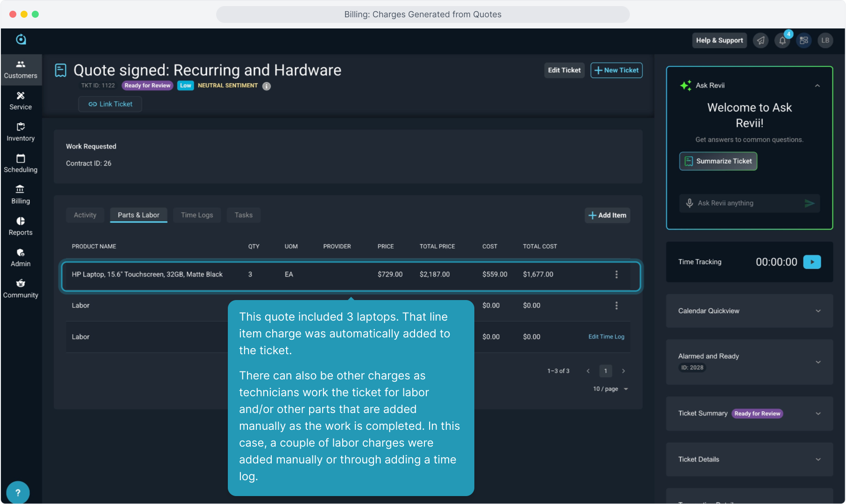Image resolution: width=846 pixels, height=504 pixels.
Task: Switch to the Activity tab
Action: point(85,215)
